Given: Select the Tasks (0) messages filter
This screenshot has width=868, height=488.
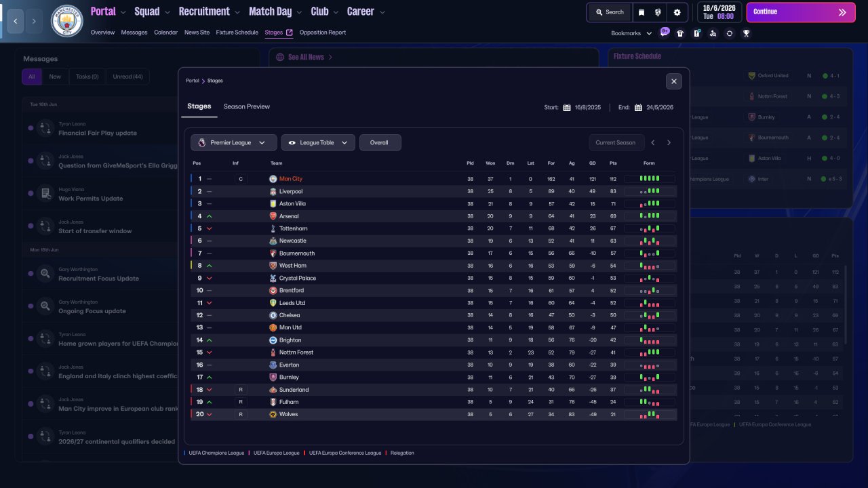Looking at the screenshot, I should click(87, 77).
